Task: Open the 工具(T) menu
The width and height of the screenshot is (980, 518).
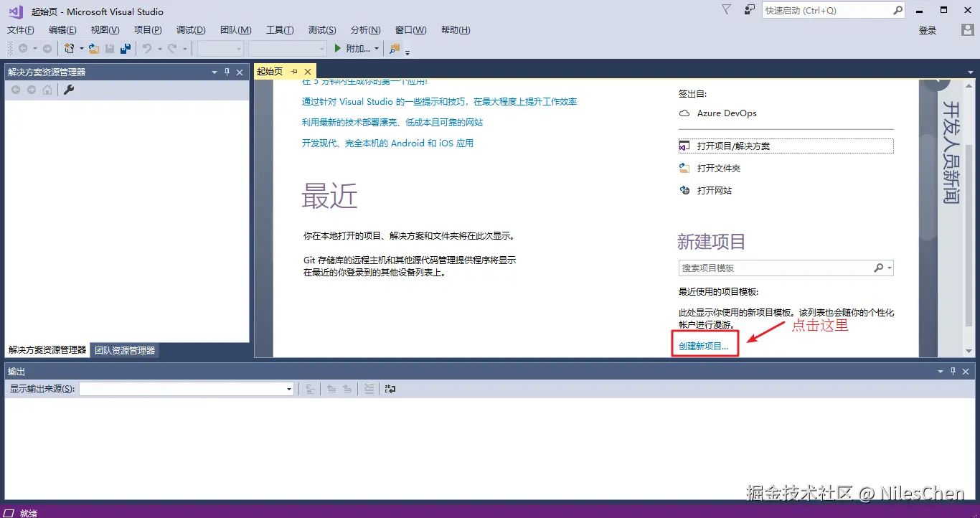Action: pyautogui.click(x=280, y=30)
